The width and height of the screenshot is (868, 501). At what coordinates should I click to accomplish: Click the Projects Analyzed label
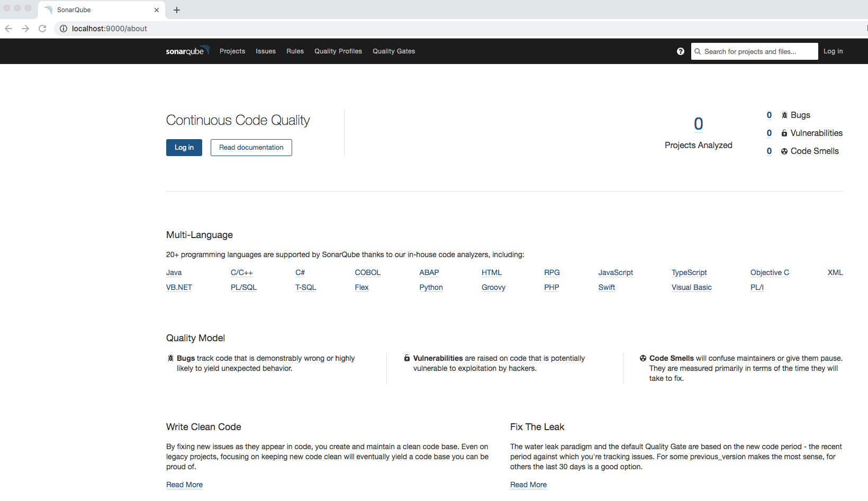tap(699, 145)
